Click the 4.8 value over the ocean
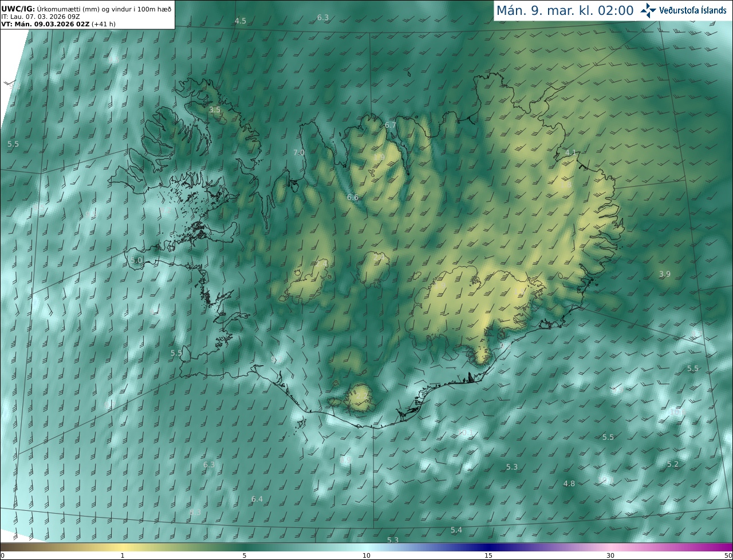 (569, 484)
